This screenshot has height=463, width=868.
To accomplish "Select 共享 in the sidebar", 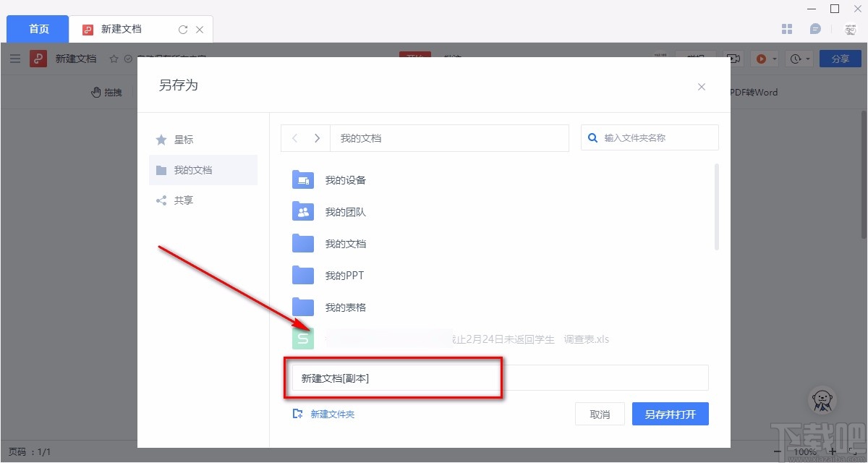I will 183,200.
